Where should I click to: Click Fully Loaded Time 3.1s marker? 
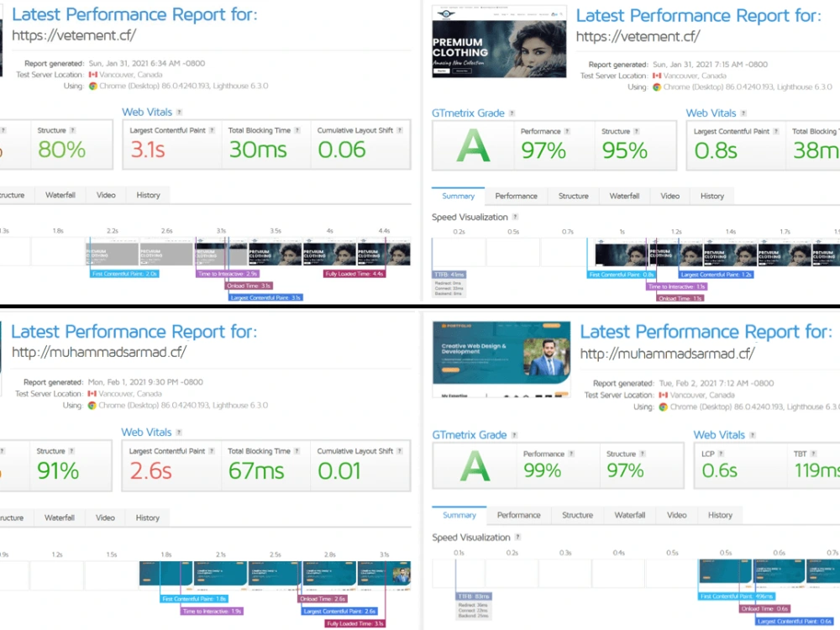354,623
